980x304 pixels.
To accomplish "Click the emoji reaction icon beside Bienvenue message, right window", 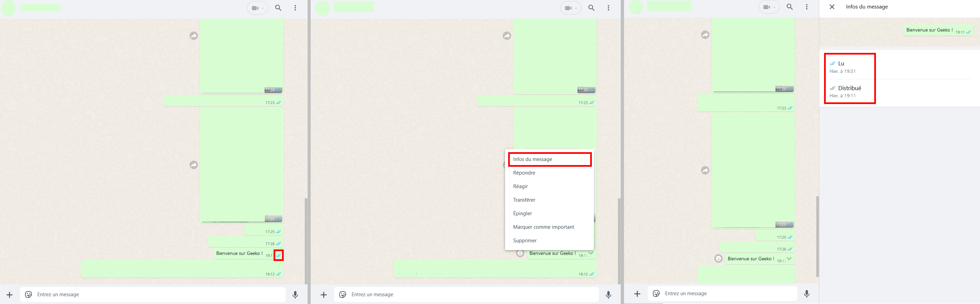I will click(x=718, y=259).
